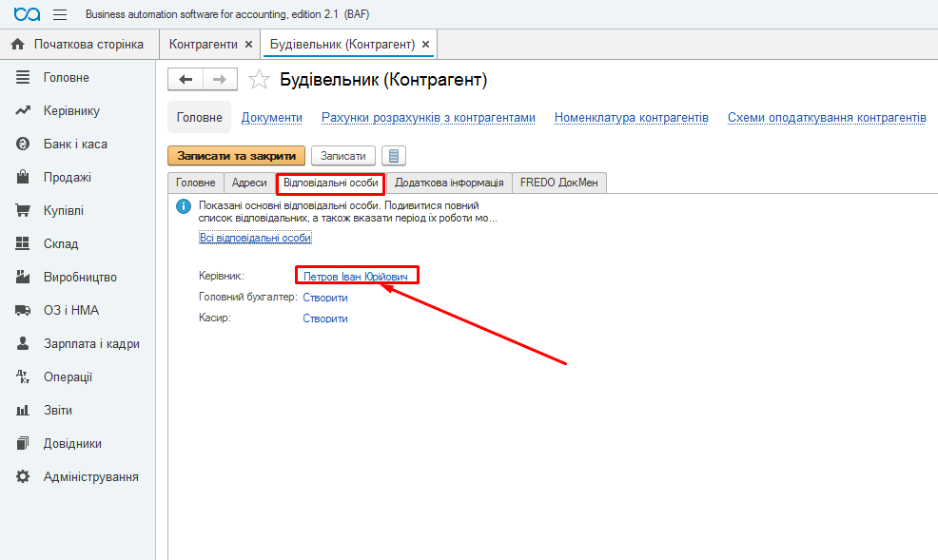Click the Зарплата і кадри person icon

23,343
